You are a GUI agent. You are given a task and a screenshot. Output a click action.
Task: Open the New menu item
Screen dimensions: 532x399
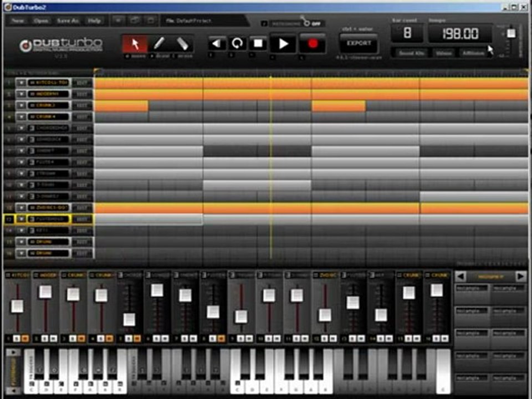pos(17,21)
